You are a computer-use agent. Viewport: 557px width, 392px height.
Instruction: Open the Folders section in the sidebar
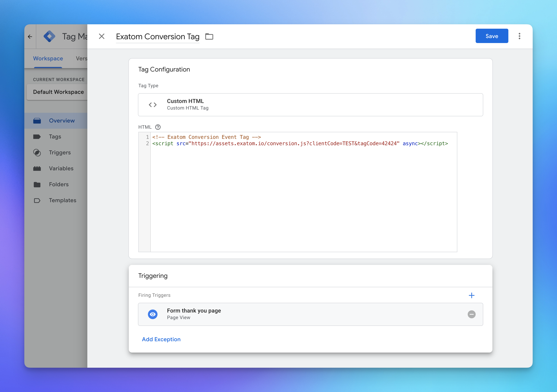[x=56, y=184]
